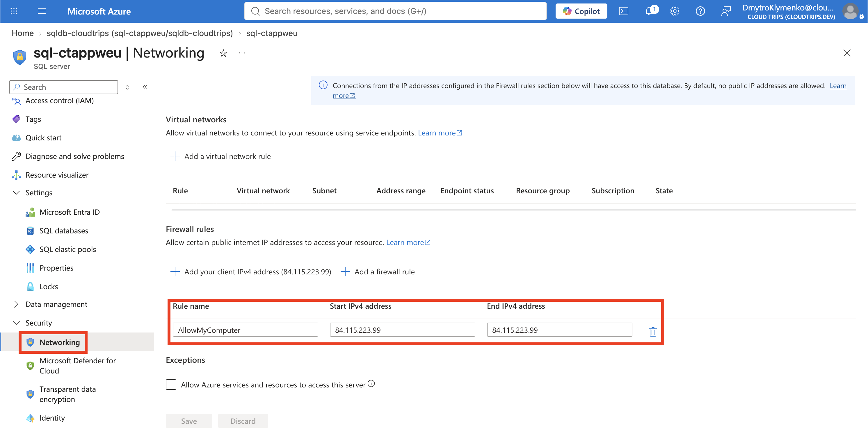Favorite this resource with star icon
868x429 pixels.
pos(223,53)
